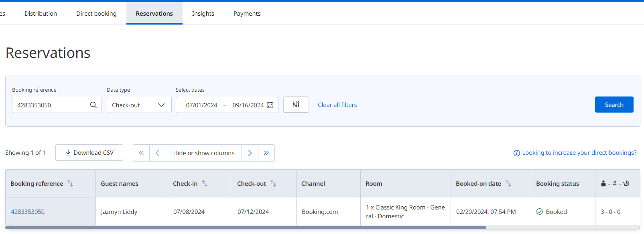
Task: Jump to last page with double-right arrows
Action: tap(266, 153)
